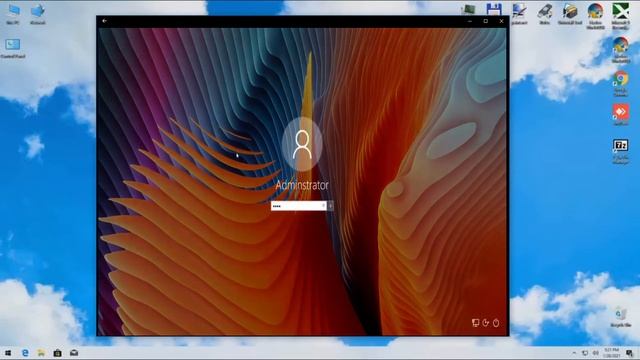Viewport: 640px width, 360px height.
Task: Select the 7-Zip File Manager desktop icon
Action: [620, 151]
